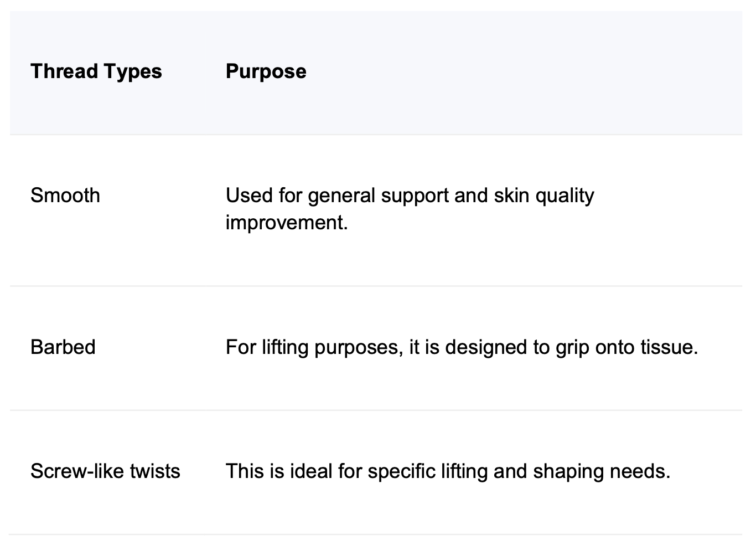The image size is (756, 545).
Task: Select the Smooth thread type cell
Action: [x=65, y=196]
